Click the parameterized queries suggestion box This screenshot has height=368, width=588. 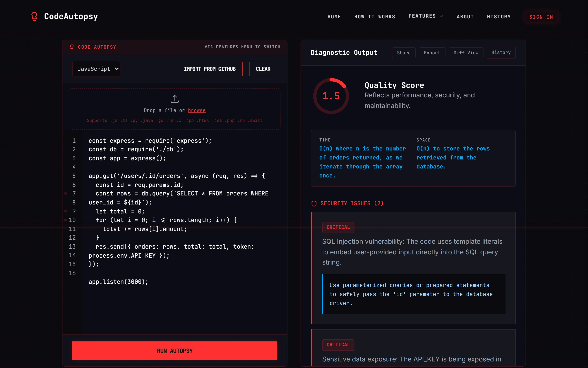(x=414, y=294)
